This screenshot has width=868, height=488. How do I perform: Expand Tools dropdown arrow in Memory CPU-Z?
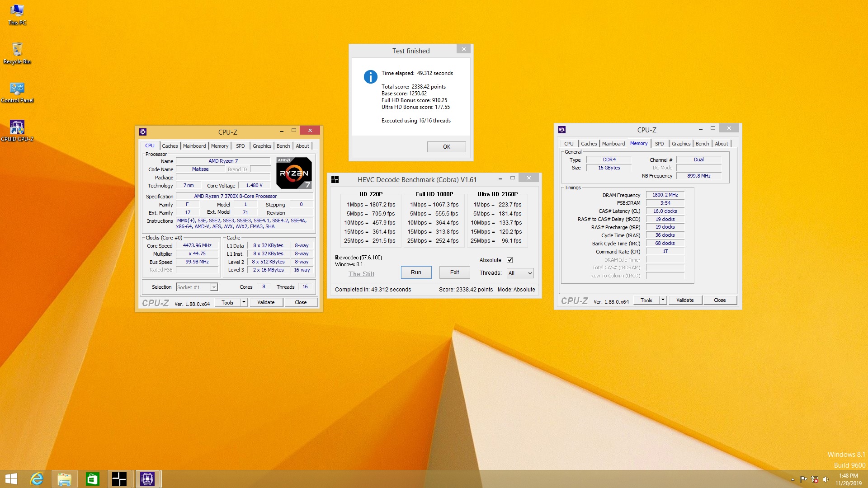(x=663, y=300)
